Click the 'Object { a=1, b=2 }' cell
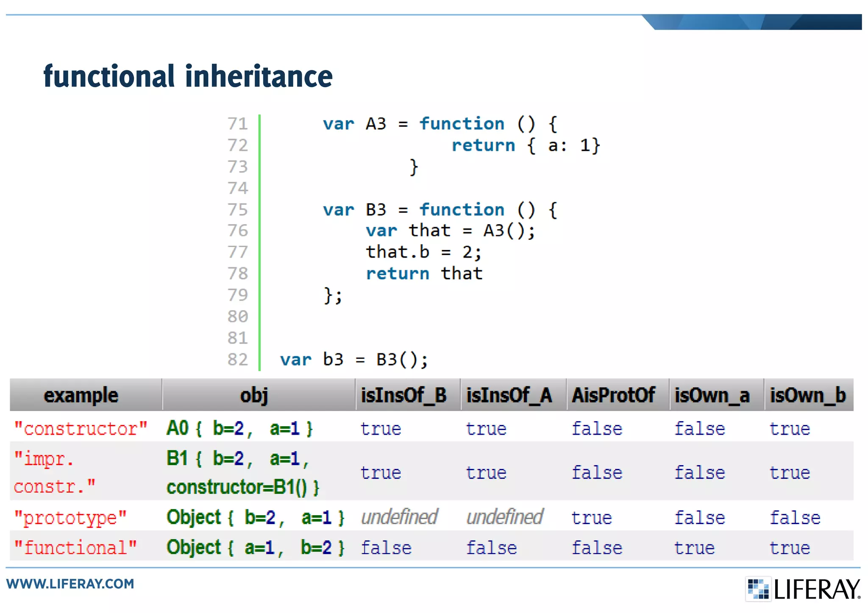The image size is (868, 613). coord(255,548)
